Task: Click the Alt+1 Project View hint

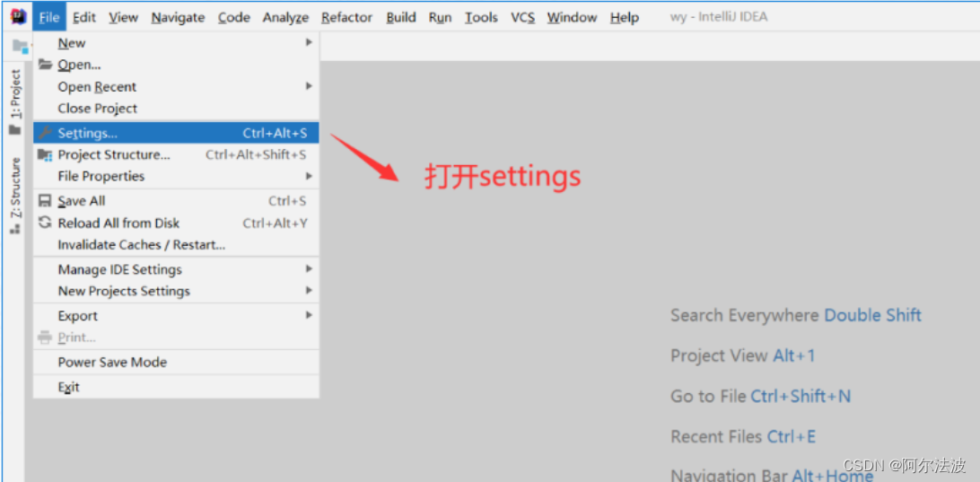Action: tap(793, 355)
